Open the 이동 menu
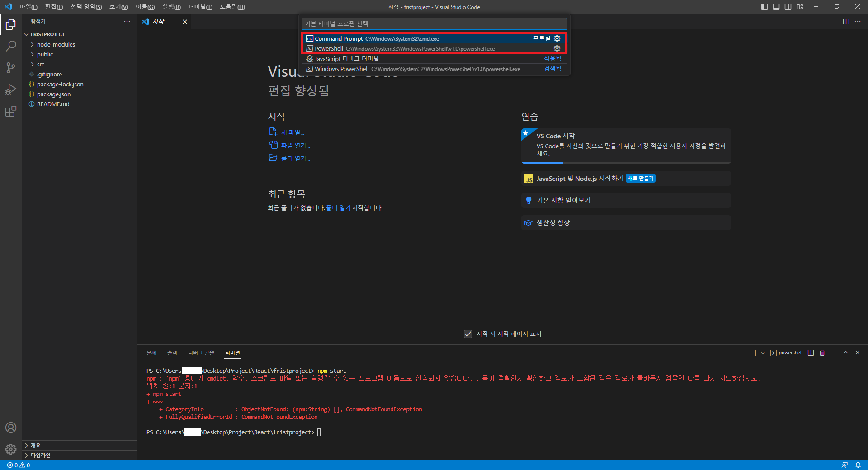 (x=145, y=7)
